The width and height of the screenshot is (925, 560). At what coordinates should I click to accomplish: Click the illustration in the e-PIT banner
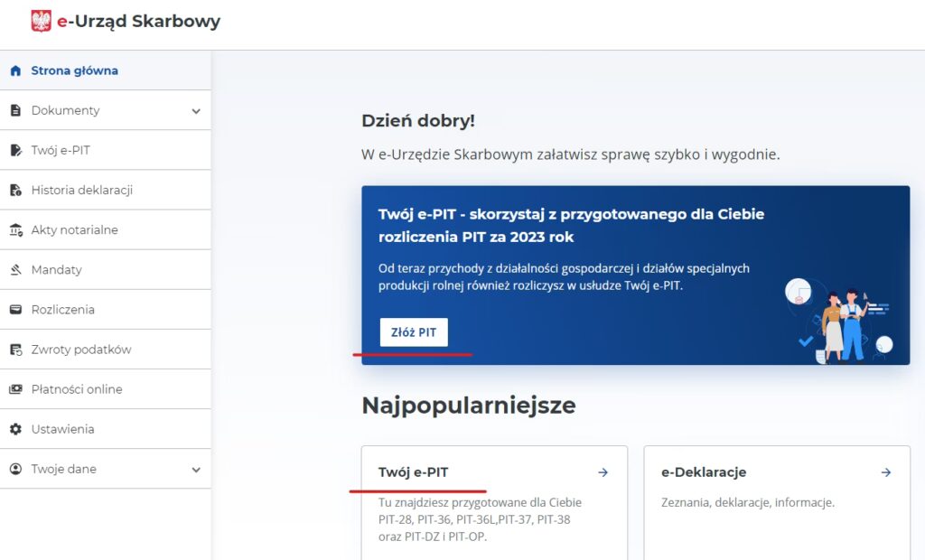pos(842,321)
